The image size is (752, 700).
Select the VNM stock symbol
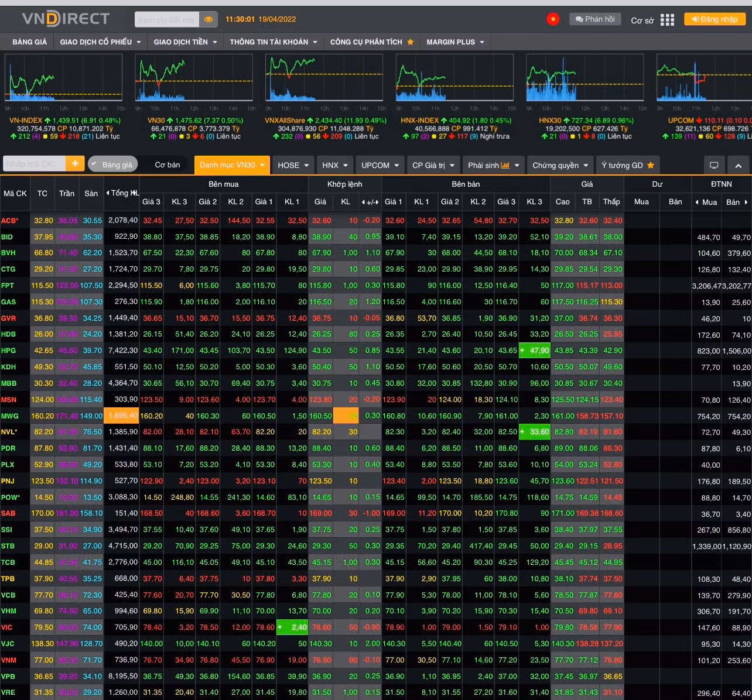(9, 660)
